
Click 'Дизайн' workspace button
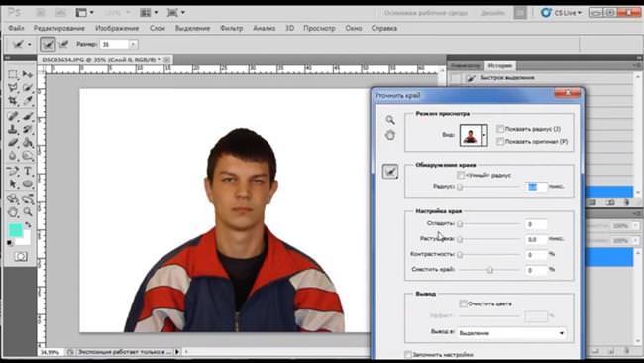pyautogui.click(x=492, y=13)
